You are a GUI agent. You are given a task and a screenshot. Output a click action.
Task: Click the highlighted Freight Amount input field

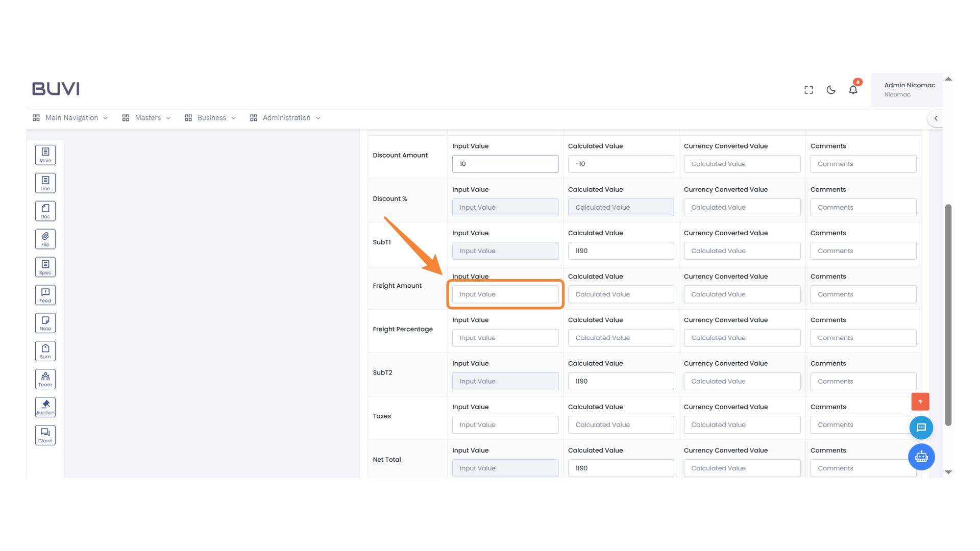point(505,294)
